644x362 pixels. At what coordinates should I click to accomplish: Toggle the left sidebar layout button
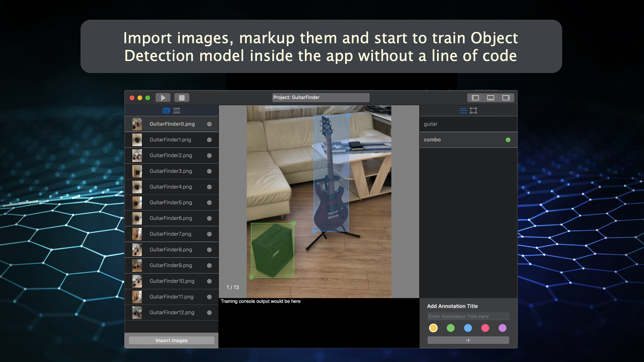point(475,98)
